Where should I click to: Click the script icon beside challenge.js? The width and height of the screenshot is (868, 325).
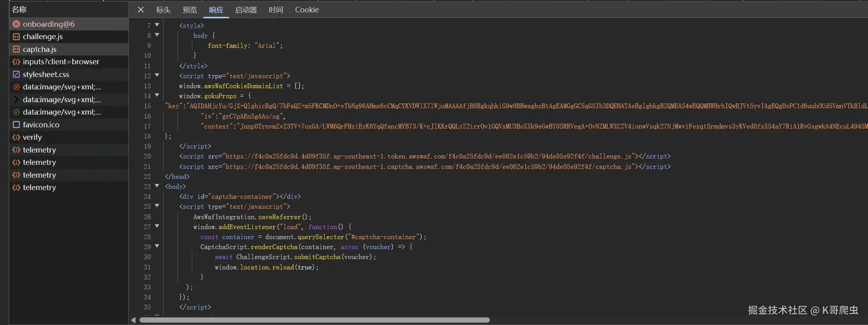(16, 37)
